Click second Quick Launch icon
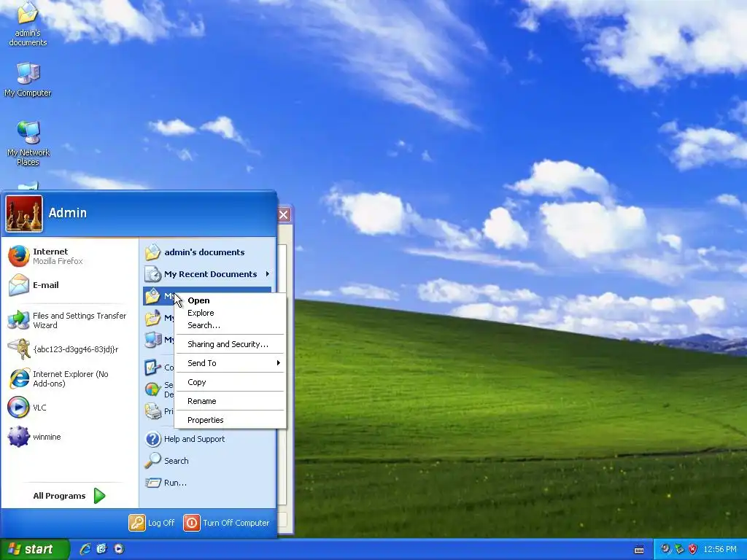747x560 pixels. 102,549
